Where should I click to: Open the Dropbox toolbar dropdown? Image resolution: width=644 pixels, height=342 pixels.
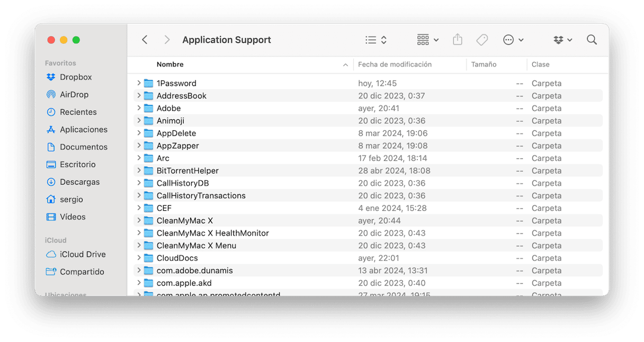(x=562, y=40)
